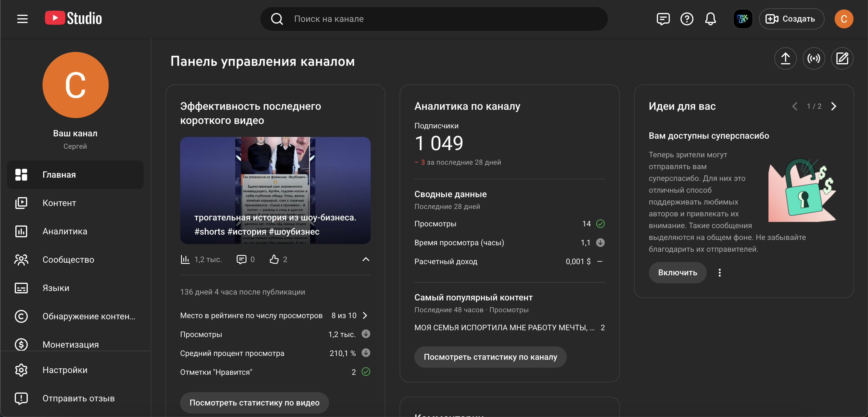Open the notifications bell
The width and height of the screenshot is (868, 417).
pos(710,19)
